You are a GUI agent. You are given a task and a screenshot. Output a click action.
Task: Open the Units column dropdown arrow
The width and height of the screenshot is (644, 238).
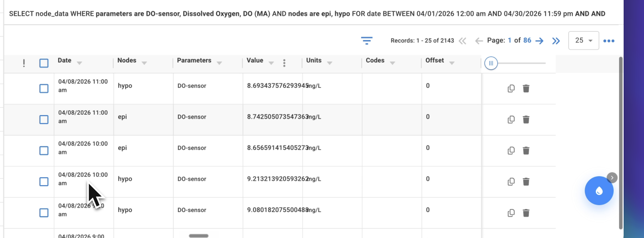click(x=330, y=63)
